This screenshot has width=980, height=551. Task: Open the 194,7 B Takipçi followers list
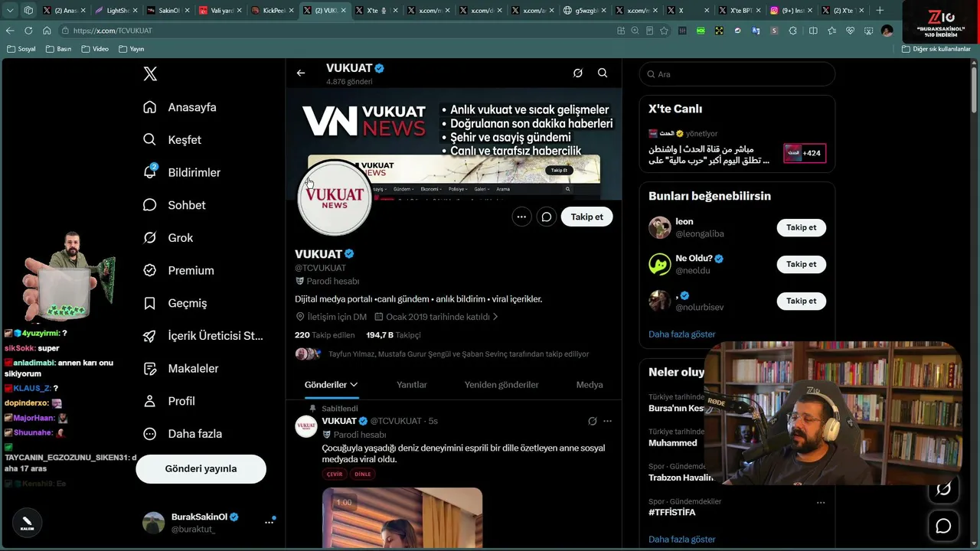coord(394,335)
